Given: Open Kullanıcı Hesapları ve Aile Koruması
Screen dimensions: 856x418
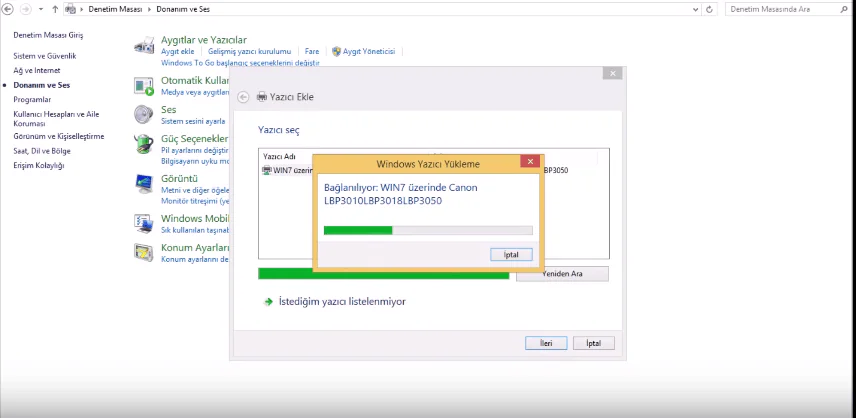Looking at the screenshot, I should pyautogui.click(x=56, y=119).
